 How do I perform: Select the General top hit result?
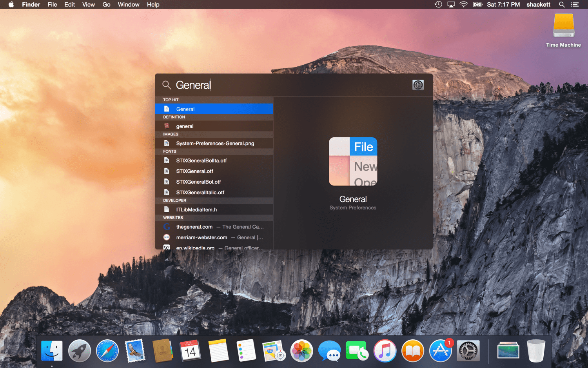point(214,109)
